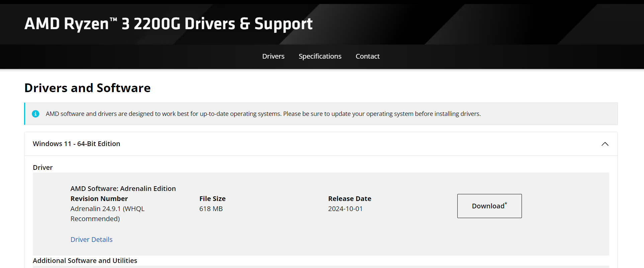Click the operating system update notice text

263,114
